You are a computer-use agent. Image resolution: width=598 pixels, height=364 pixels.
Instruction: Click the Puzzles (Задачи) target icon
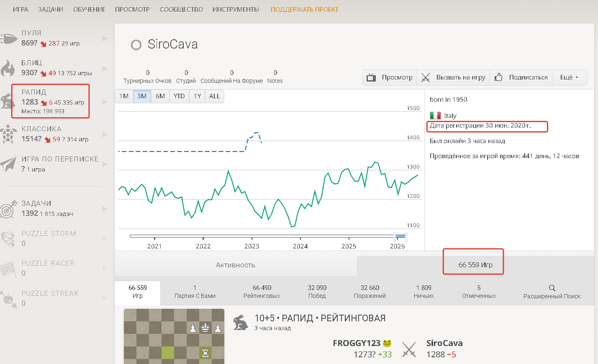tap(8, 208)
